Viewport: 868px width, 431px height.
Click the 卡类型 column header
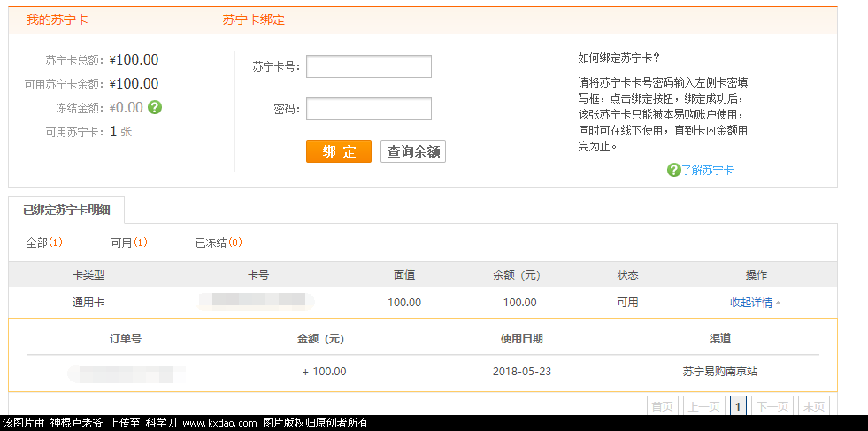(88, 274)
